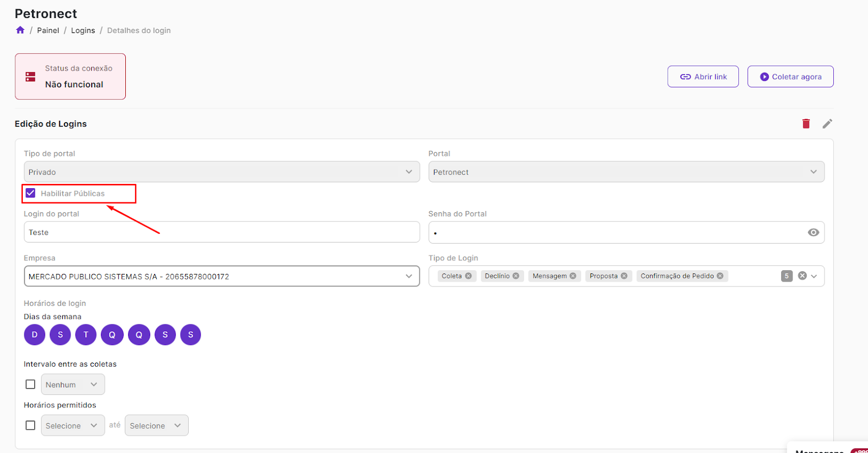Remove the Confirmação de Pedido tag

720,276
